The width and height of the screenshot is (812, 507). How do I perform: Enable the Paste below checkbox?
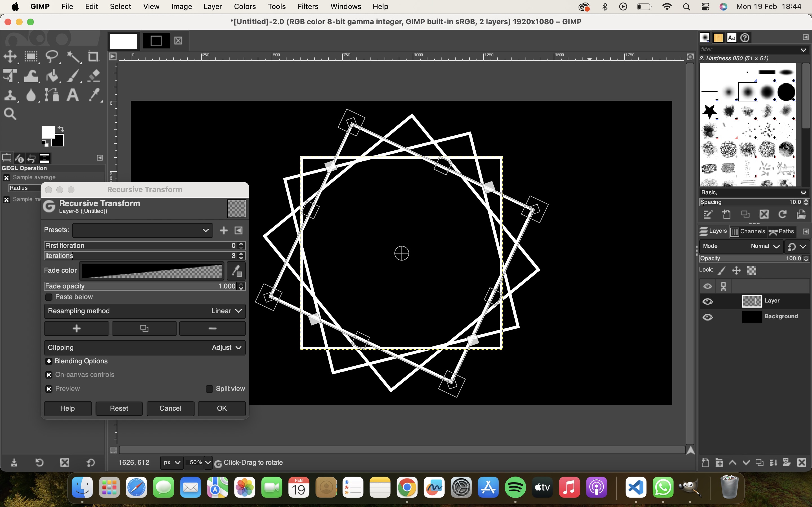coord(49,297)
